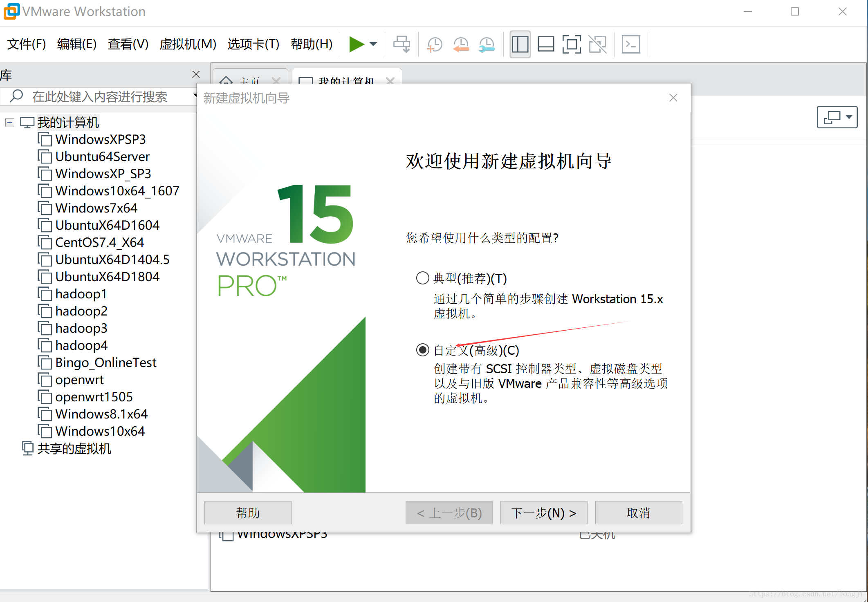This screenshot has width=868, height=602.
Task: Click the Windows10x64 VM icon
Action: (45, 431)
